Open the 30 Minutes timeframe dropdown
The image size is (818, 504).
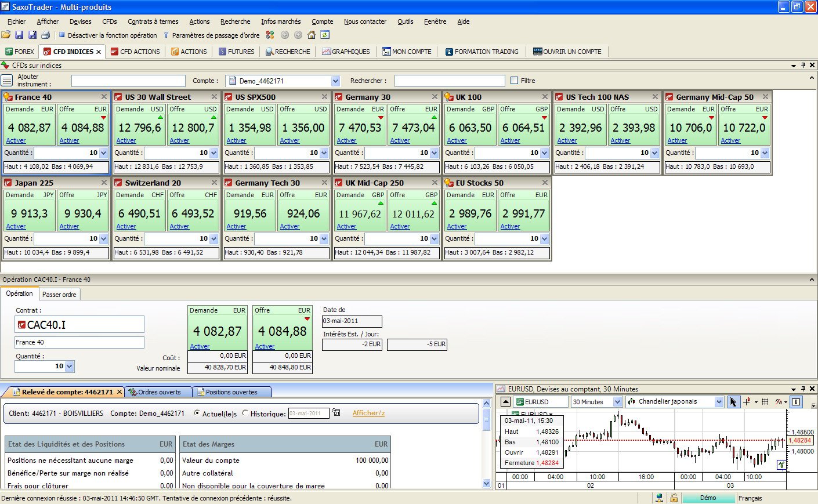tap(617, 402)
